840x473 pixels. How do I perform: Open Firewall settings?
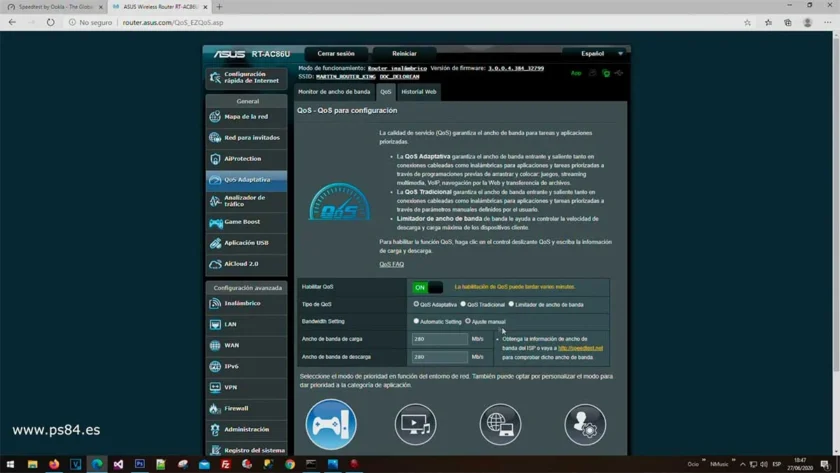pyautogui.click(x=246, y=408)
